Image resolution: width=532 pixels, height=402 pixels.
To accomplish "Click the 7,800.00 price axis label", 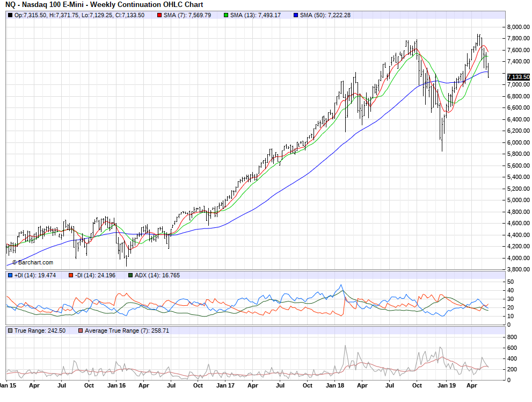I will click(x=519, y=39).
